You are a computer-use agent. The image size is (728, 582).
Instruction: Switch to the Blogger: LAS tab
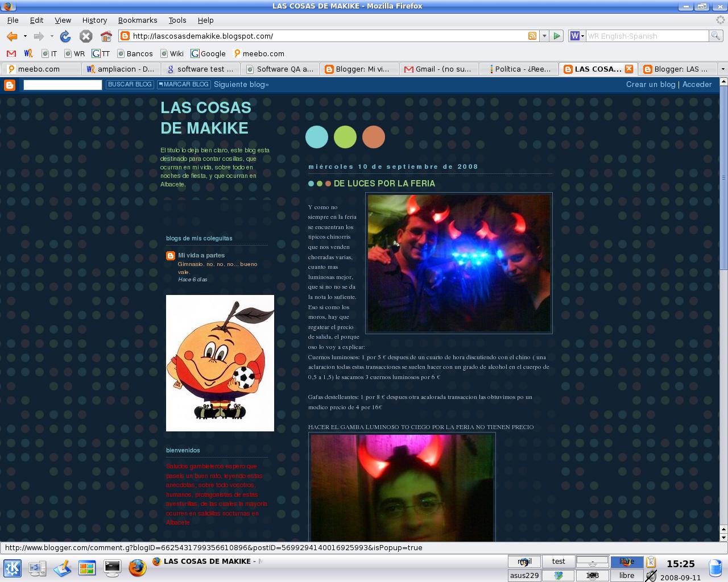pos(677,69)
